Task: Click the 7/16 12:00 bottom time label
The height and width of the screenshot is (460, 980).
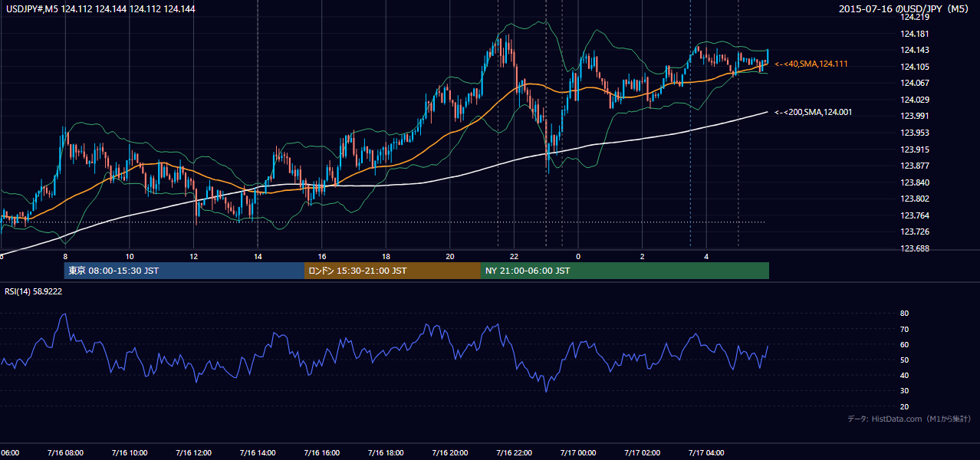Action: click(x=193, y=453)
